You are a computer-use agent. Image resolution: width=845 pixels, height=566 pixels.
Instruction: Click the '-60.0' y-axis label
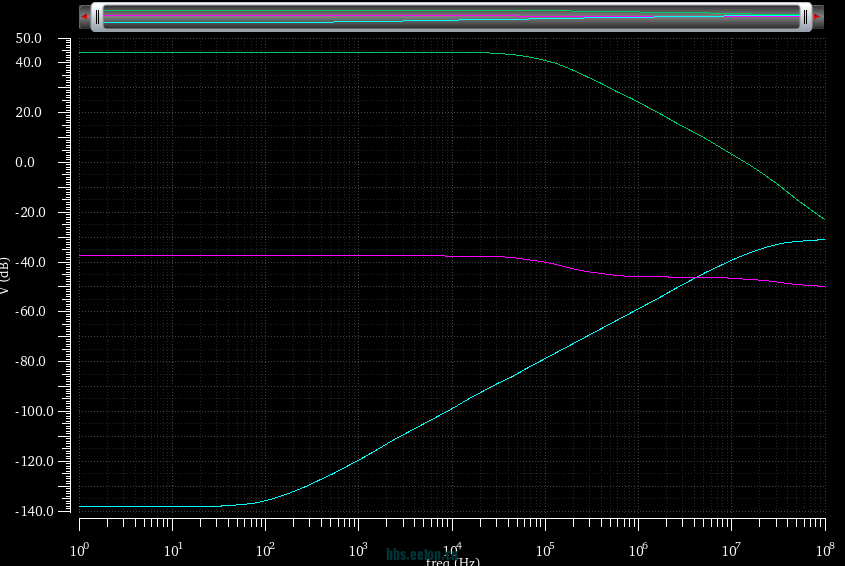[x=30, y=312]
